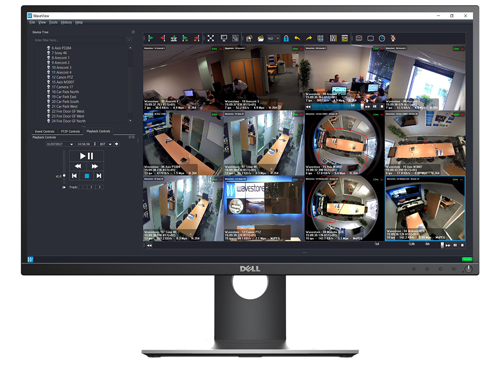Open the playback date dropdown
Image resolution: width=500 pixels, height=366 pixels.
(x=60, y=144)
